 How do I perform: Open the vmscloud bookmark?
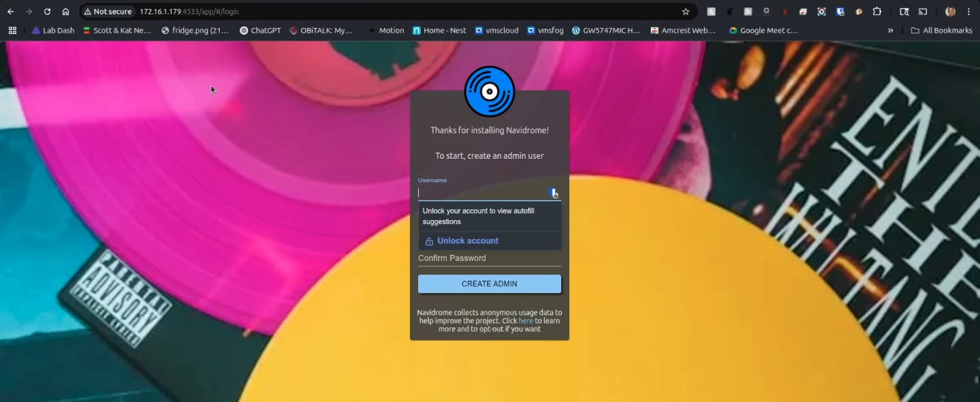click(496, 30)
